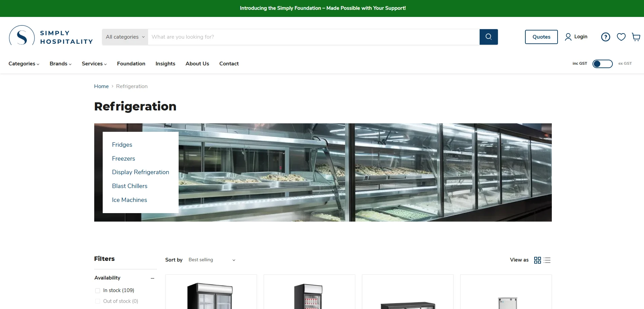Open the help icon
This screenshot has height=309, width=644.
tap(605, 37)
